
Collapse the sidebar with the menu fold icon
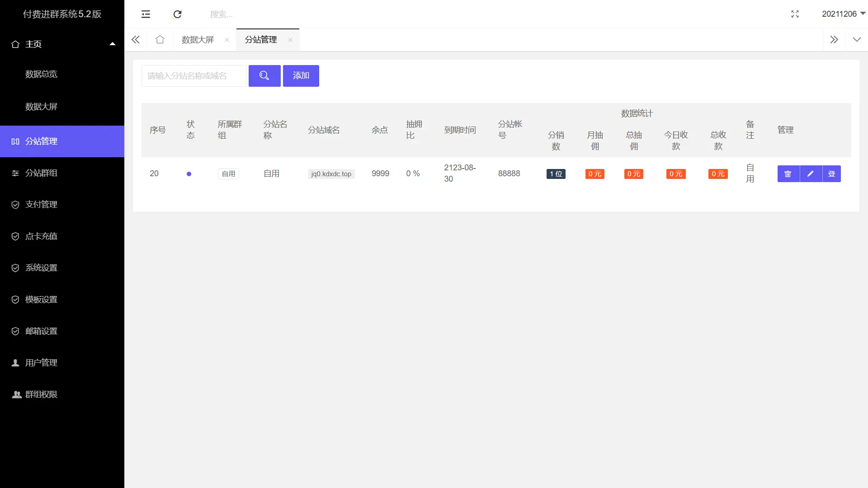146,14
